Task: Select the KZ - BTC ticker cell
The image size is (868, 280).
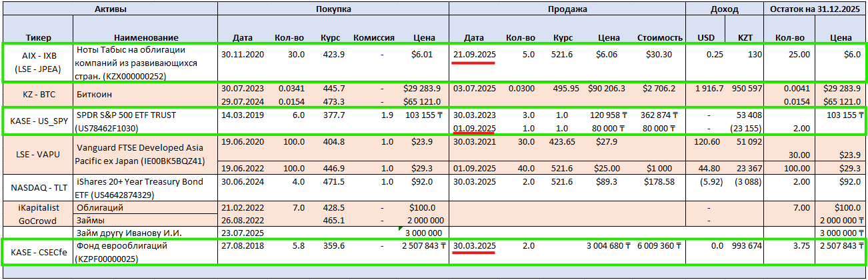Action: tap(38, 95)
